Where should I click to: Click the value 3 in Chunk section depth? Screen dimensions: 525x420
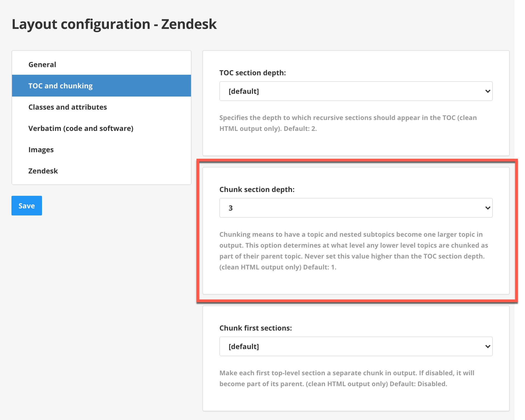[231, 208]
